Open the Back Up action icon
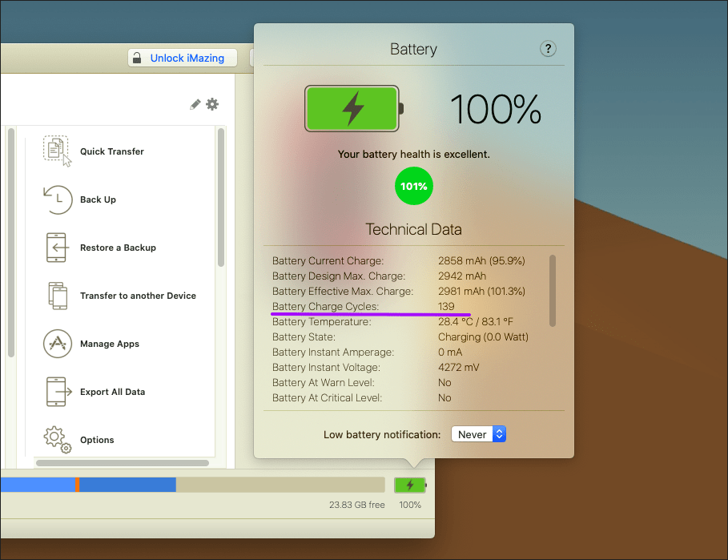 57,199
